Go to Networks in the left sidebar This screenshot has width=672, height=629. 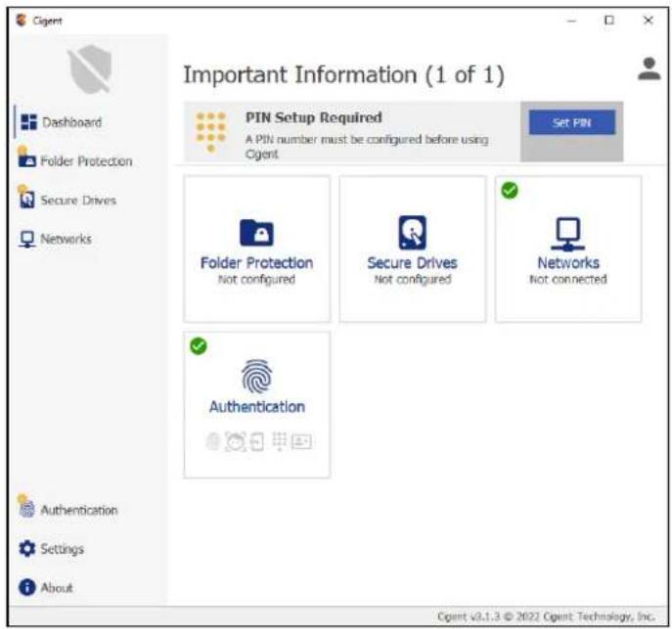(56, 239)
